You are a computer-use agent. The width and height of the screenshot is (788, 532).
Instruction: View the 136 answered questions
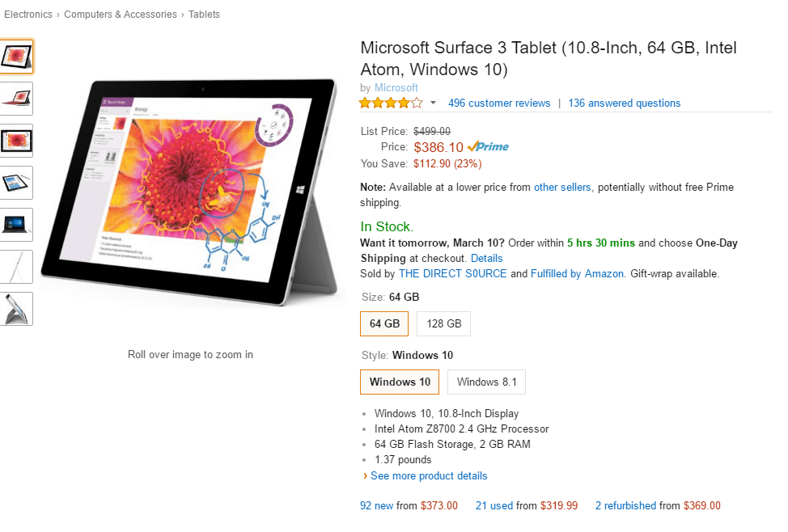[x=624, y=103]
